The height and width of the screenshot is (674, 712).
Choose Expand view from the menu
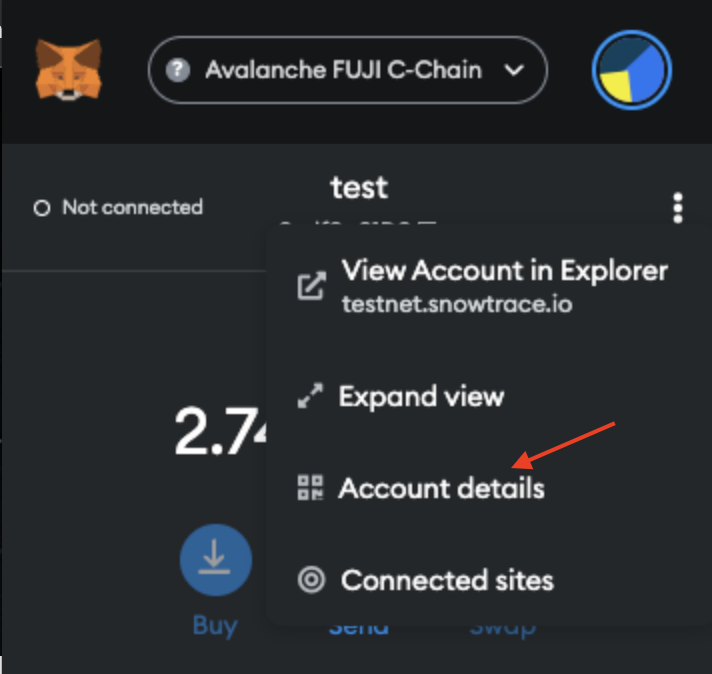[482, 396]
